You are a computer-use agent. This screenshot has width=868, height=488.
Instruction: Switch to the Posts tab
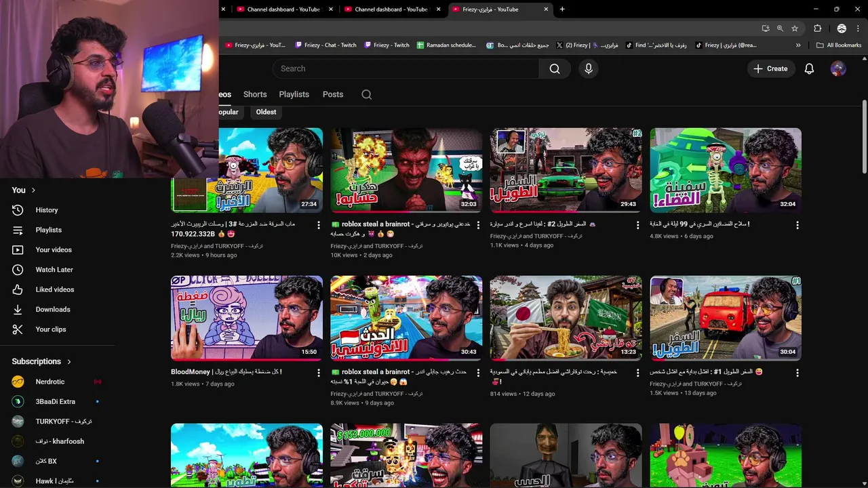tap(333, 94)
